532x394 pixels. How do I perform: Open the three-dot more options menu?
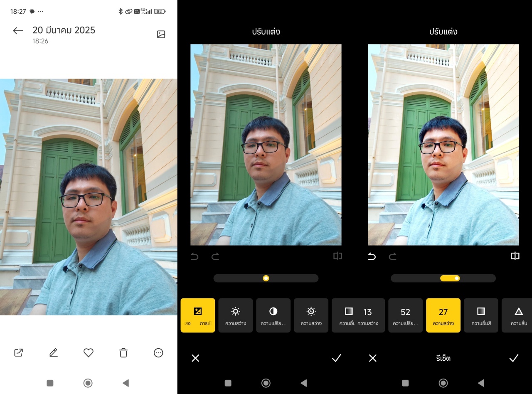[x=158, y=353]
